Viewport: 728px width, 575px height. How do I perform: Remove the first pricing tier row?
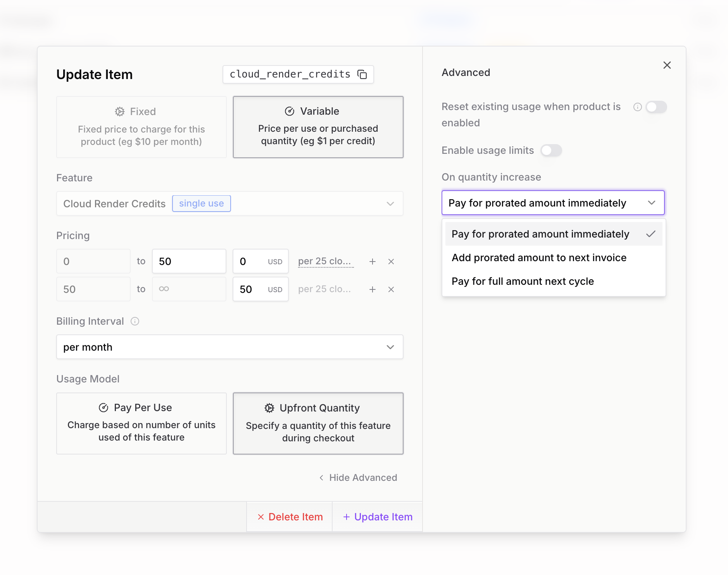pos(391,262)
